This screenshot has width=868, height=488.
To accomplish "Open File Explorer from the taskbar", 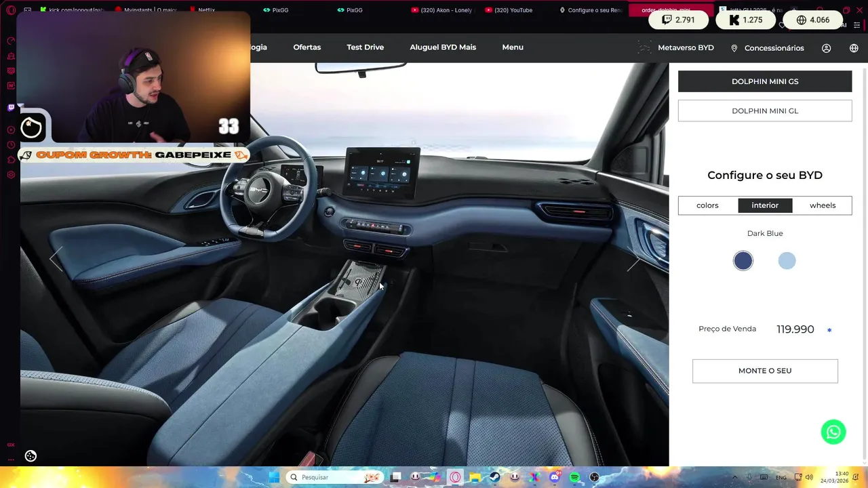I will [x=475, y=477].
